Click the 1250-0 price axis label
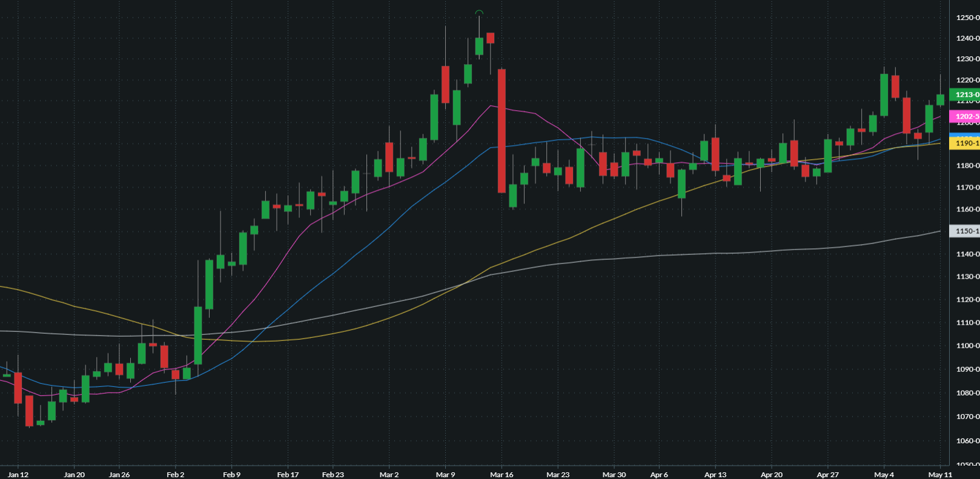980x479 pixels. [x=967, y=18]
